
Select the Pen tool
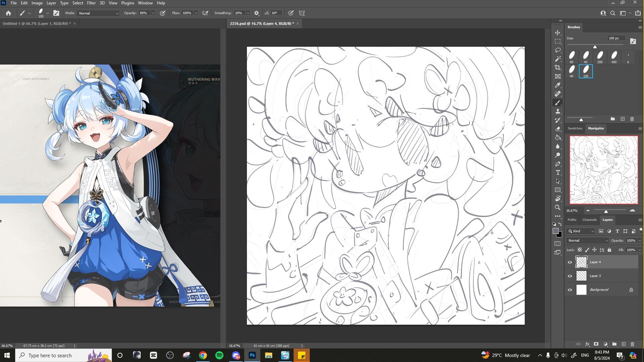coord(558,164)
